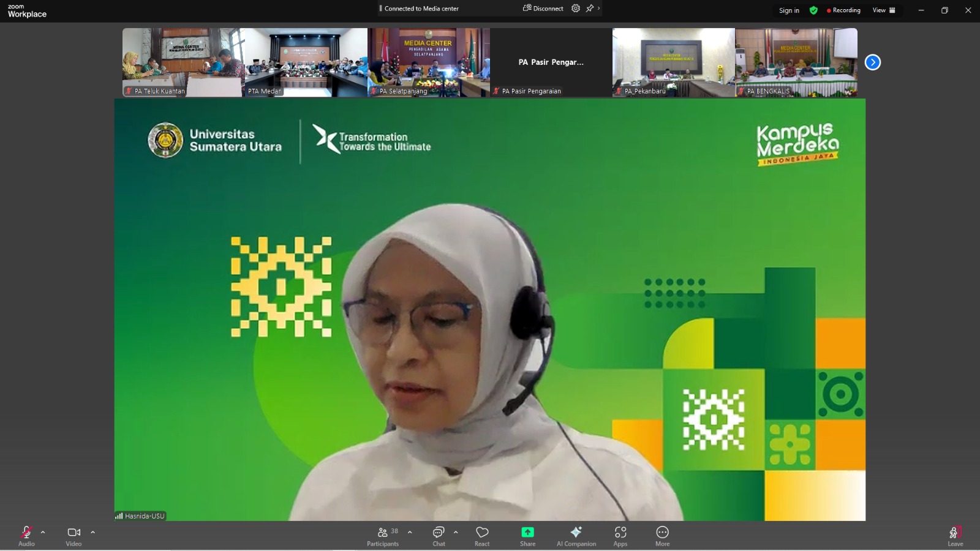Expand participants options arrow
The height and width of the screenshot is (551, 980).
tap(410, 532)
